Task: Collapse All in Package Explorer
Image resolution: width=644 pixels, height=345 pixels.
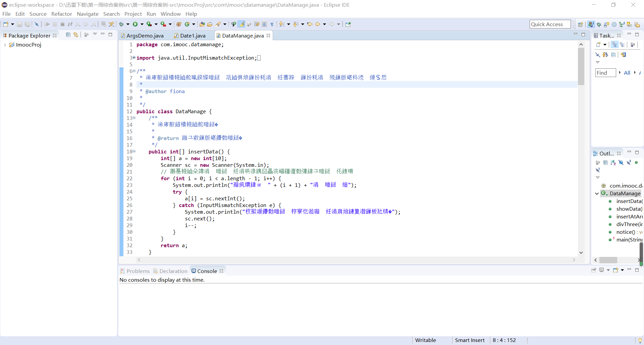Action: tap(68, 34)
